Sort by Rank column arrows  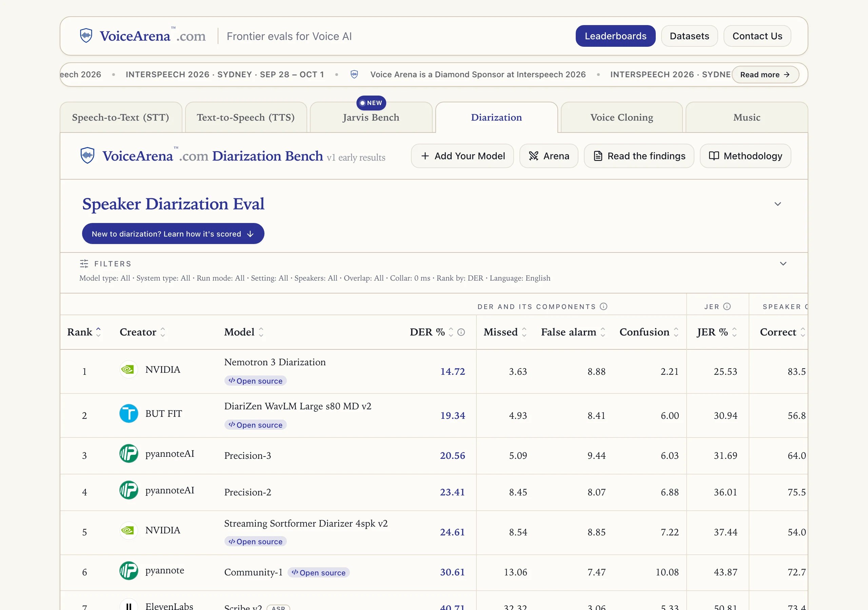click(x=98, y=332)
